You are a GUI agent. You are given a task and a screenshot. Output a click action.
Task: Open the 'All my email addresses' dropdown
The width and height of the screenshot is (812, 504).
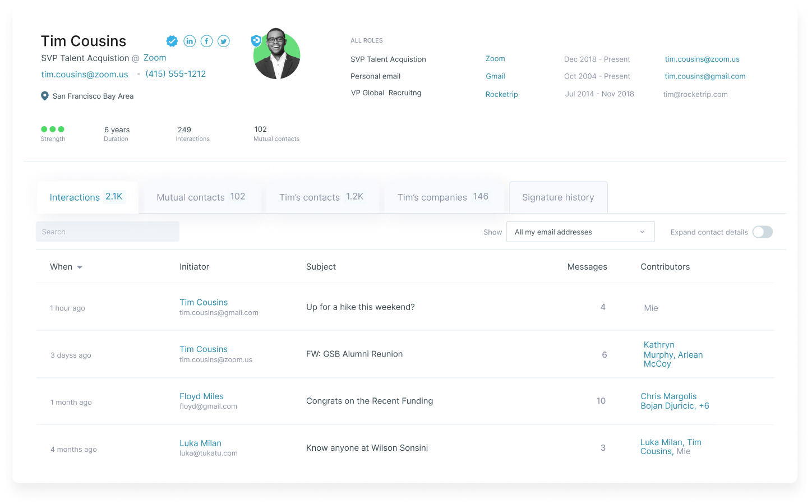click(580, 232)
